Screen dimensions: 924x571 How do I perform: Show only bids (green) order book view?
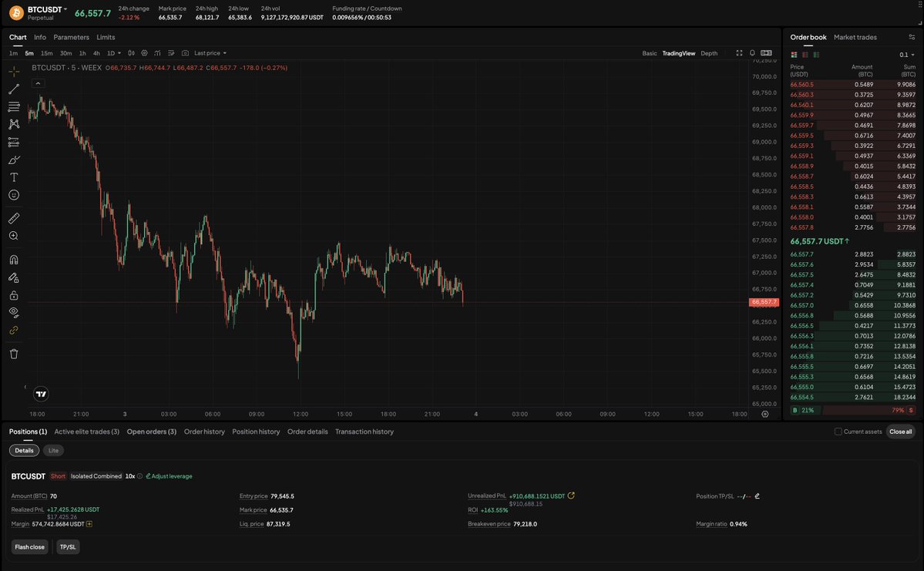coord(816,55)
